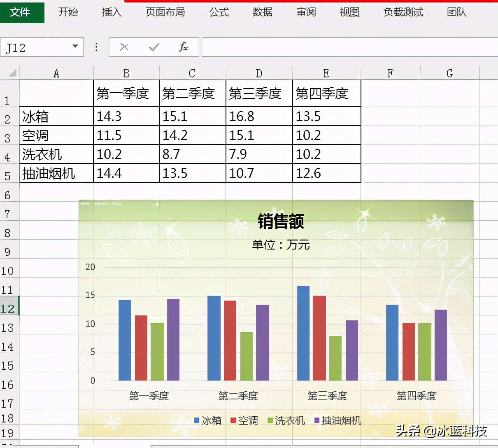The width and height of the screenshot is (498, 448).
Task: Open the 文件 ribbon tab
Action: point(22,12)
